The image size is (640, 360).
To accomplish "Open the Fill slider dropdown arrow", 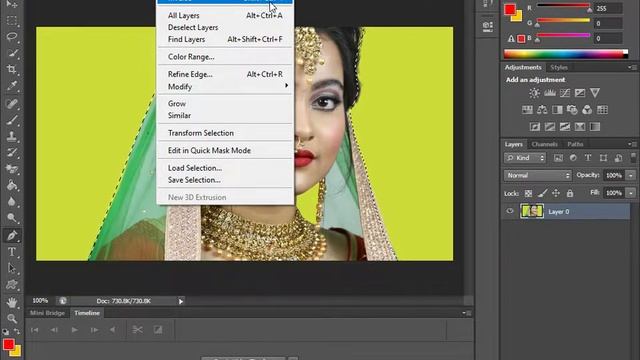I will click(631, 193).
